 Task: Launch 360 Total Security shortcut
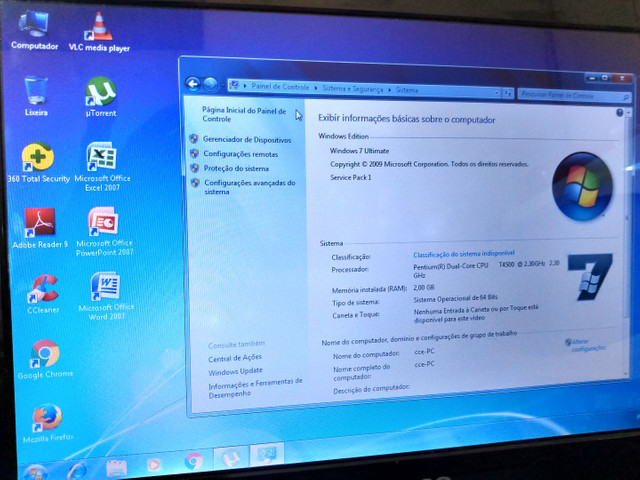pos(38,162)
